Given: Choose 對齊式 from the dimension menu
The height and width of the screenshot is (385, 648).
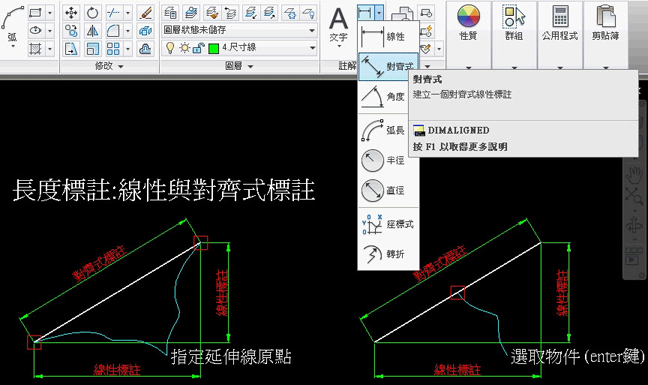Looking at the screenshot, I should tap(388, 67).
